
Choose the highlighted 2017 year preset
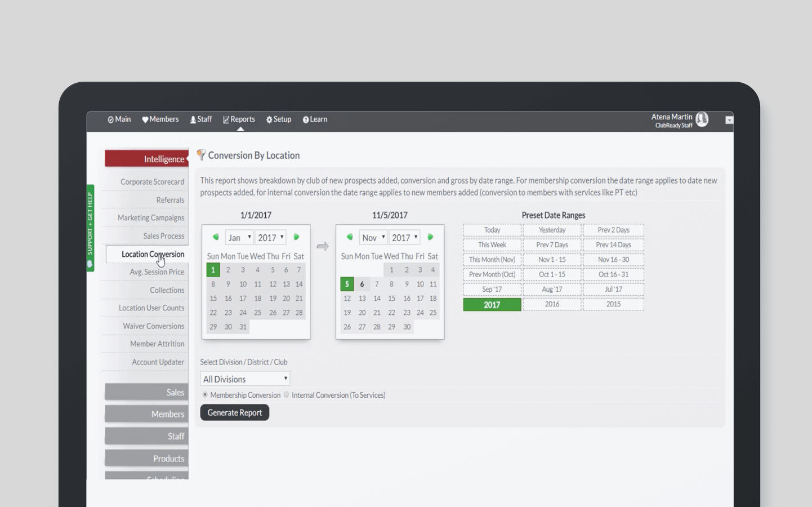492,305
